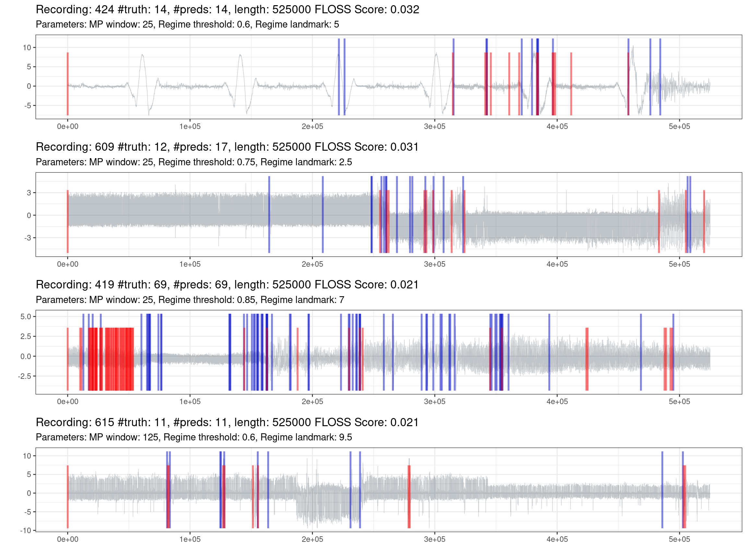Click red marker near 1.9e+05 in Recording 419

click(298, 359)
